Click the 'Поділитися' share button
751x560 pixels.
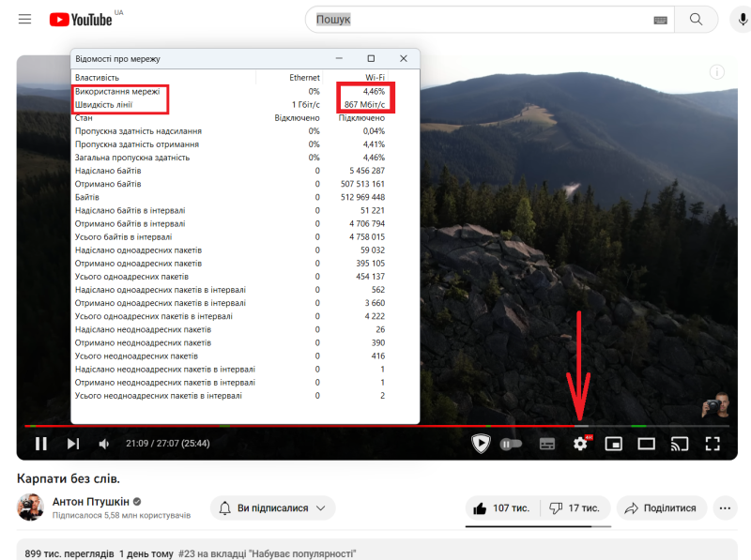(x=661, y=507)
